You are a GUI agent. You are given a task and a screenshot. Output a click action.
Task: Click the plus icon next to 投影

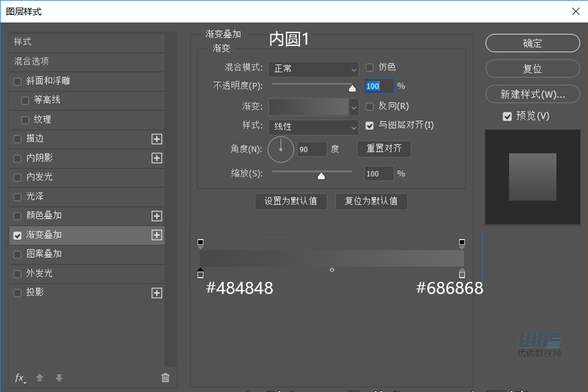tap(157, 293)
